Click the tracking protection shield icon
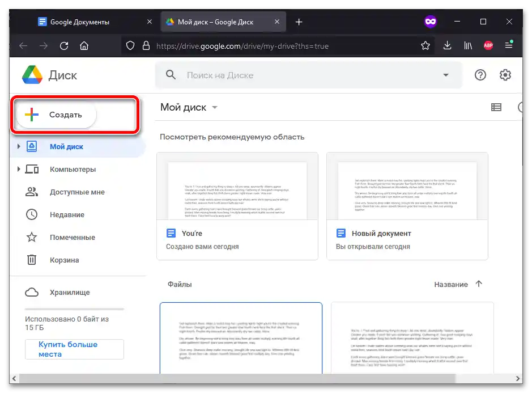532x393 pixels. 130,46
